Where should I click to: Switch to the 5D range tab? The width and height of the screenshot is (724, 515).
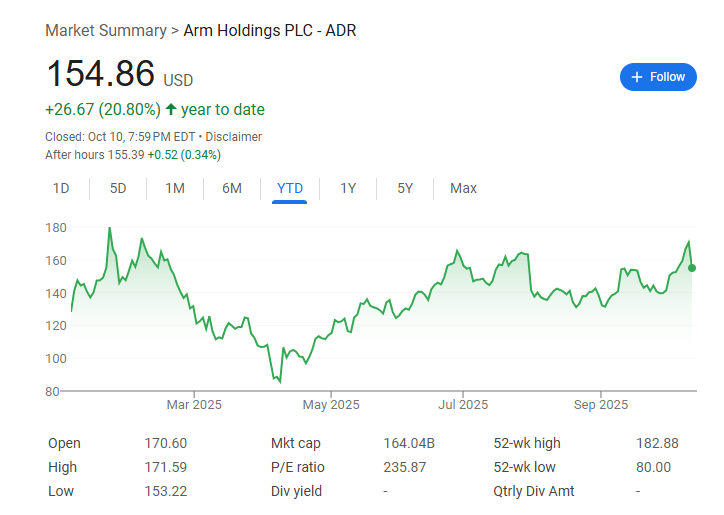click(118, 188)
